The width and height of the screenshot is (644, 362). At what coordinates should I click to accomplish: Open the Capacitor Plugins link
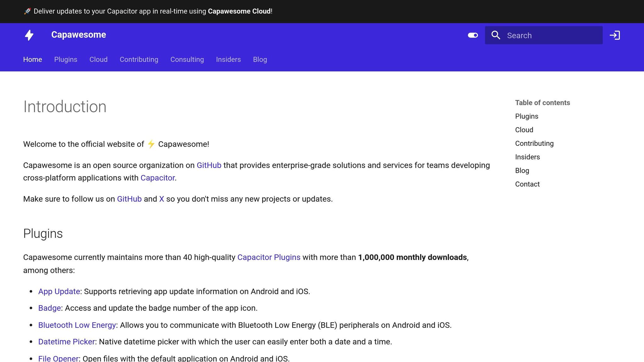[269, 257]
